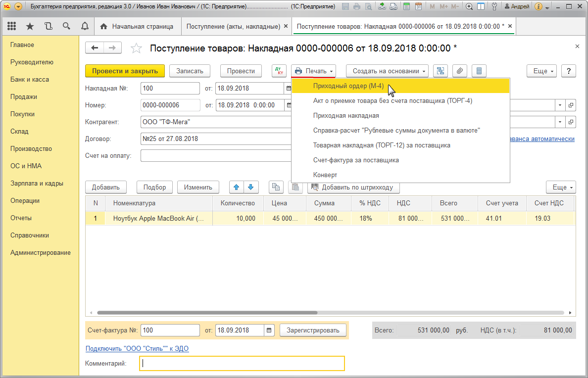Open the history scroll icon
The height and width of the screenshot is (378, 588).
pos(48,26)
